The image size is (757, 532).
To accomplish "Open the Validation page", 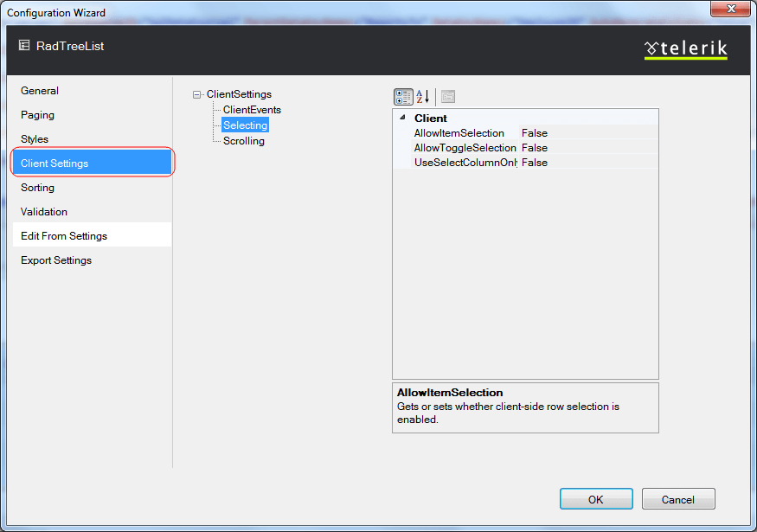I will click(93, 211).
